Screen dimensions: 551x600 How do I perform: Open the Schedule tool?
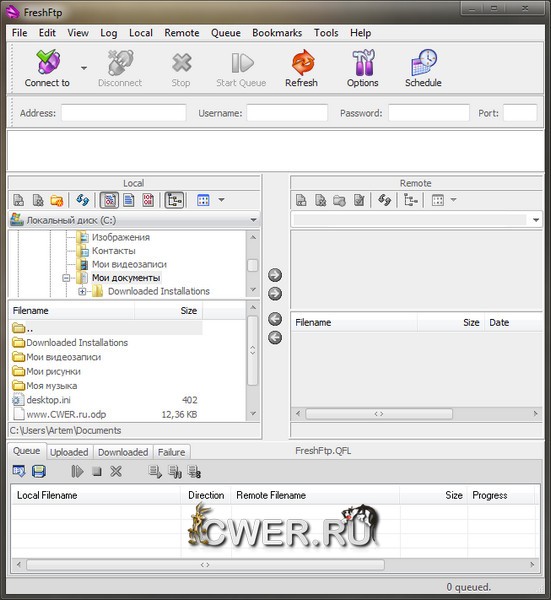pos(423,68)
